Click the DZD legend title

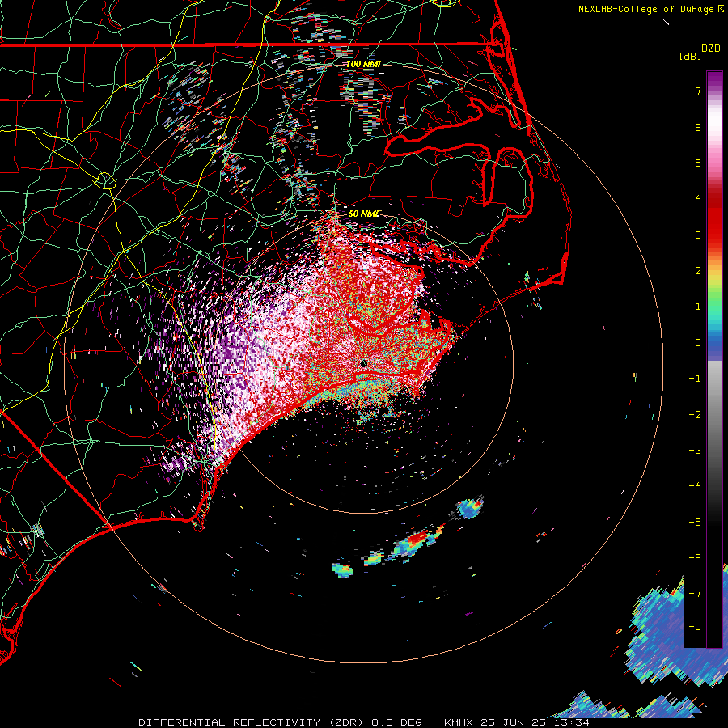(x=711, y=49)
